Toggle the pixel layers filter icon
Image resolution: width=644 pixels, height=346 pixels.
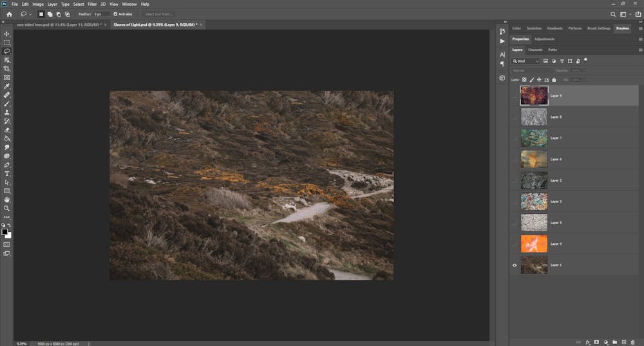(x=545, y=61)
